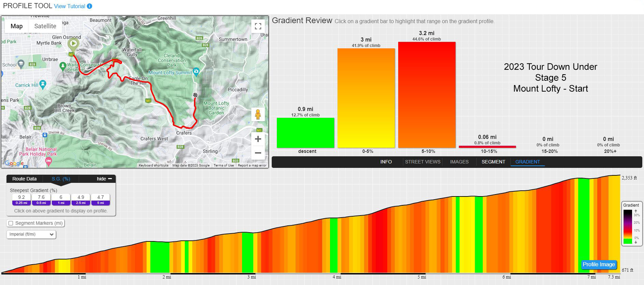Click the Gradient legend color scale

click(x=628, y=227)
